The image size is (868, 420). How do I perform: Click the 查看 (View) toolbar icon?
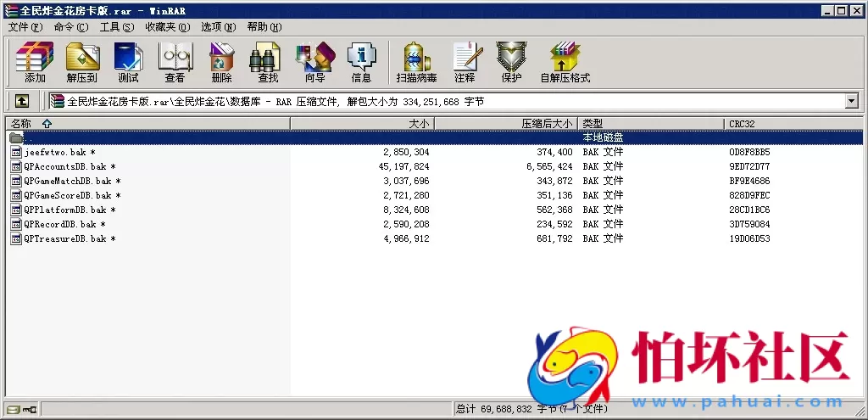(x=175, y=61)
